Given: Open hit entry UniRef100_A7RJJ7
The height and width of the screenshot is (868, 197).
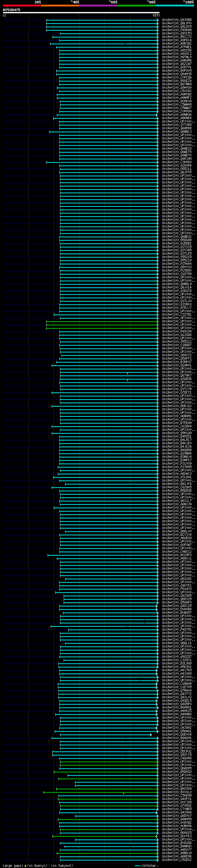Looking at the screenshot, I should tap(177, 308).
